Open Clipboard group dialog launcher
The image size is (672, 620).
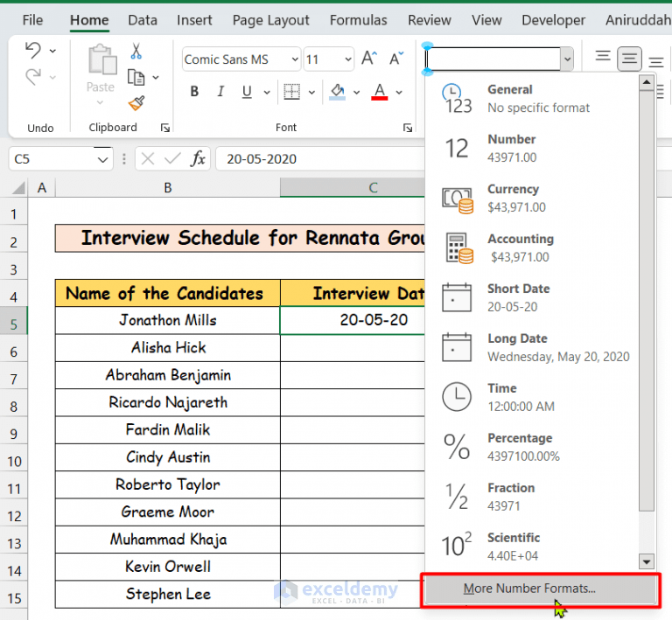tap(165, 128)
